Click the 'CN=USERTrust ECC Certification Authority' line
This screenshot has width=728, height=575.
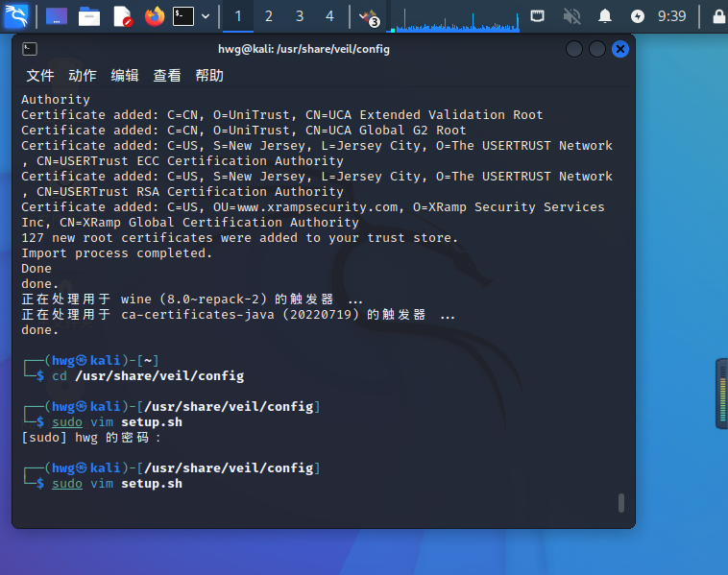182,161
